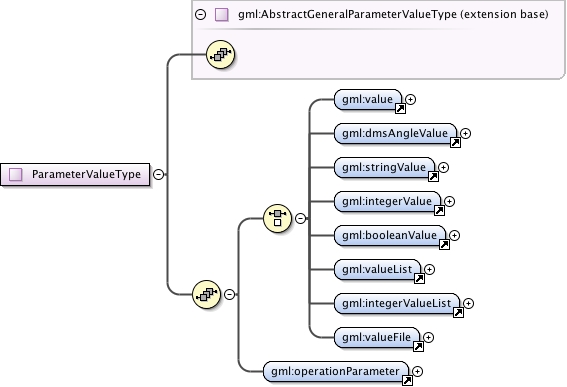Click the sequence compositor icon in extension base
The height and width of the screenshot is (387, 567).
[220, 55]
